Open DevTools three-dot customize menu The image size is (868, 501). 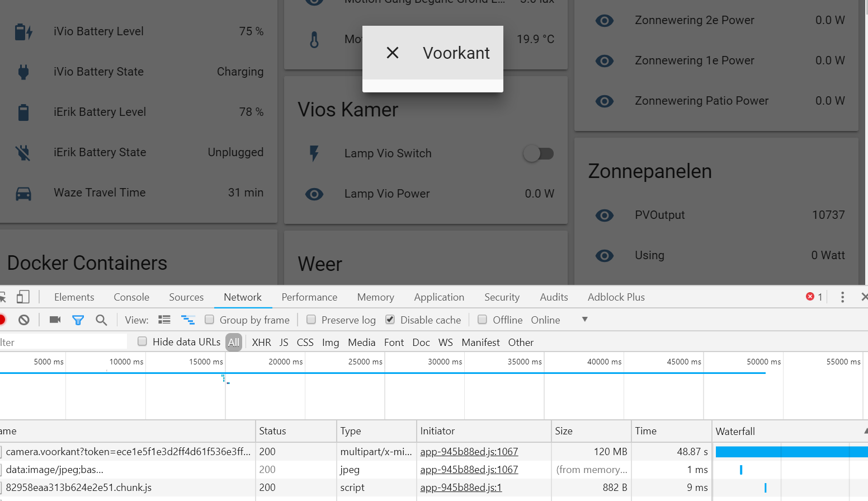[842, 297]
